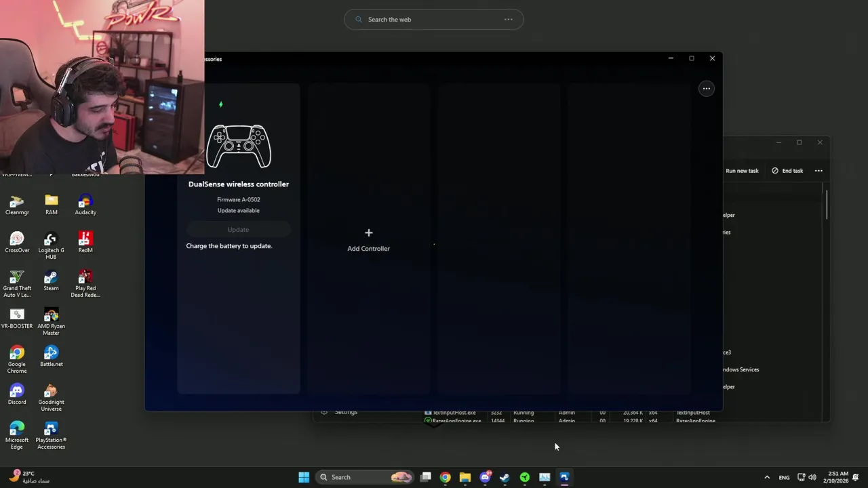Launch RedM desktop shortcut
This screenshot has height=488, width=868.
pos(85,243)
